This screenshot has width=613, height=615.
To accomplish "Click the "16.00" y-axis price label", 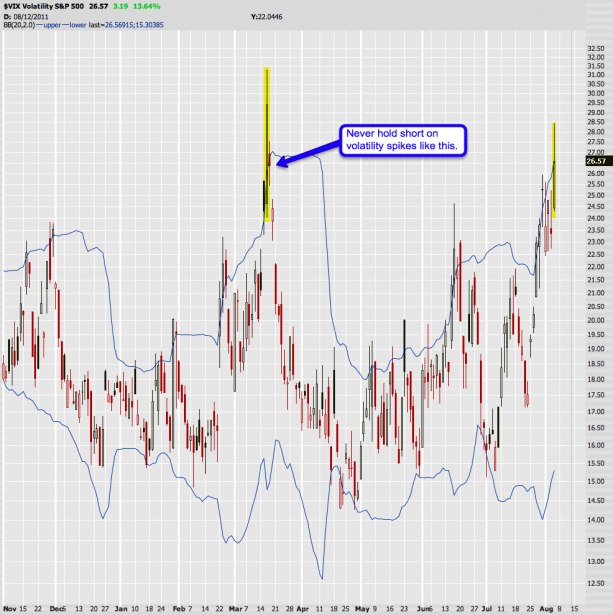I will point(596,446).
